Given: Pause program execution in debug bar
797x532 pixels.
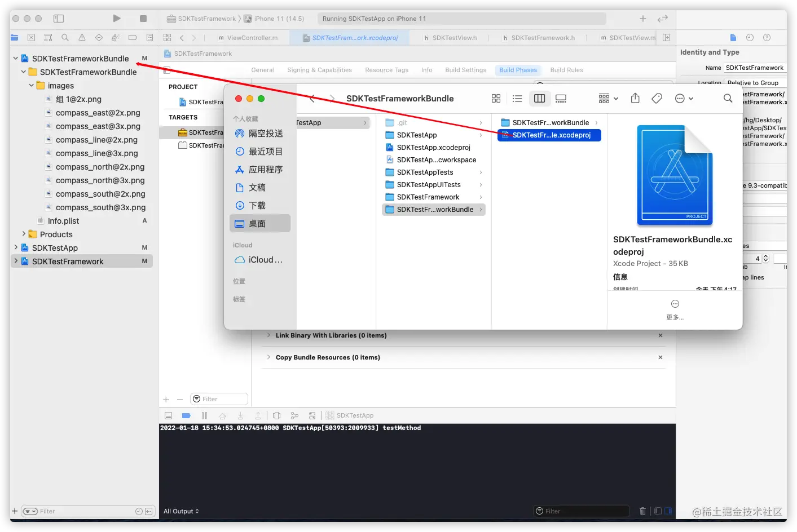Looking at the screenshot, I should coord(204,415).
